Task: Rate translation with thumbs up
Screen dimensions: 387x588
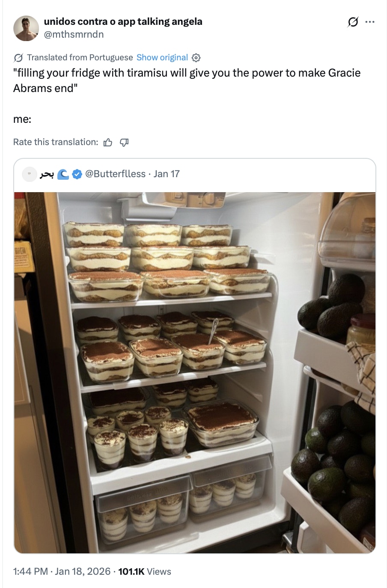Action: 108,143
